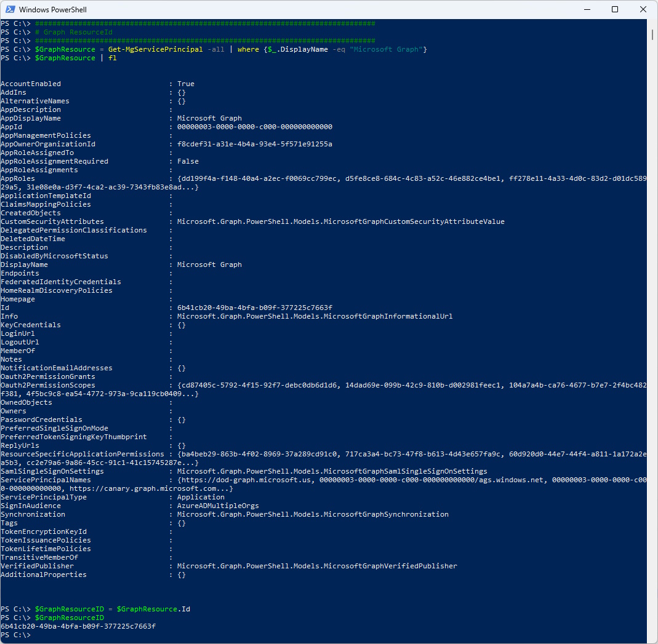Click the DisplayName property value Microsoft Graph
658x644 pixels.
[209, 264]
